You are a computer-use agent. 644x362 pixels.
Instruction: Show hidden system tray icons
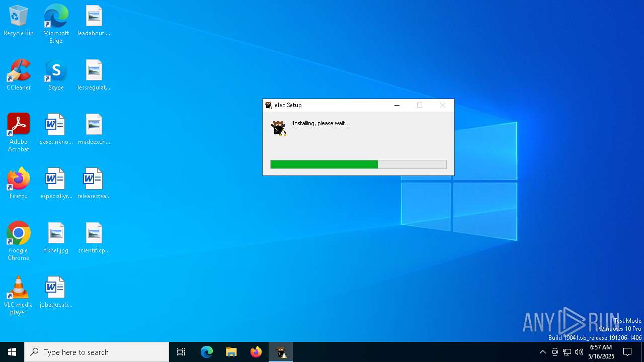pos(543,352)
